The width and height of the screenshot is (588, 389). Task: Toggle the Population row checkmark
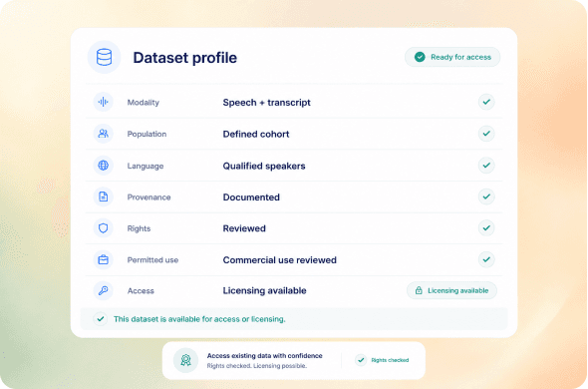(x=486, y=134)
